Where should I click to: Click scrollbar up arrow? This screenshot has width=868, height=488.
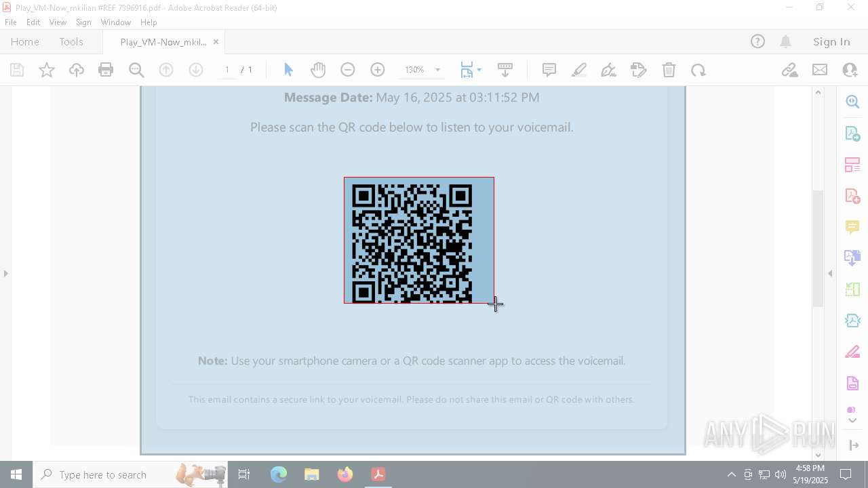[818, 93]
